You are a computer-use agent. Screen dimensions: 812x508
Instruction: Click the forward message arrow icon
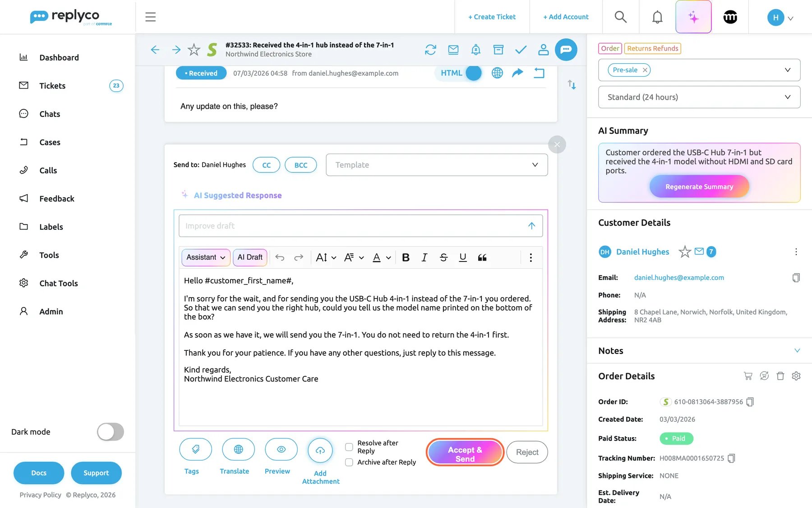(x=517, y=73)
